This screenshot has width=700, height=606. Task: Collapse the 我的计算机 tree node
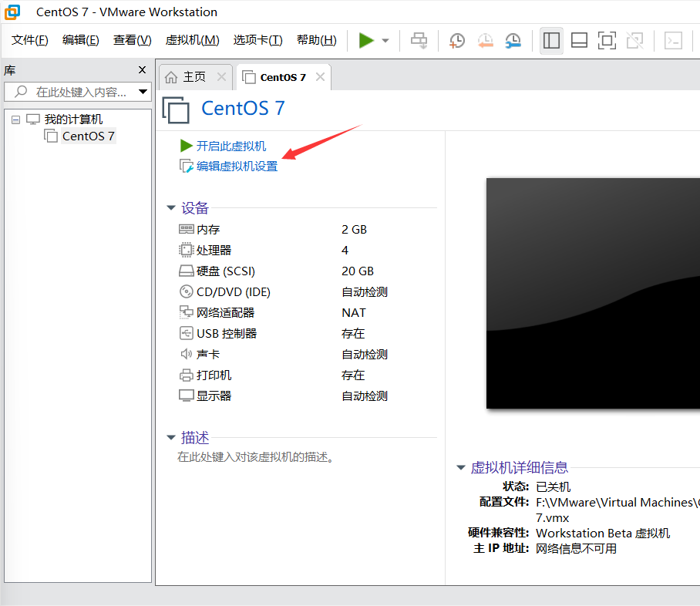(x=15, y=120)
